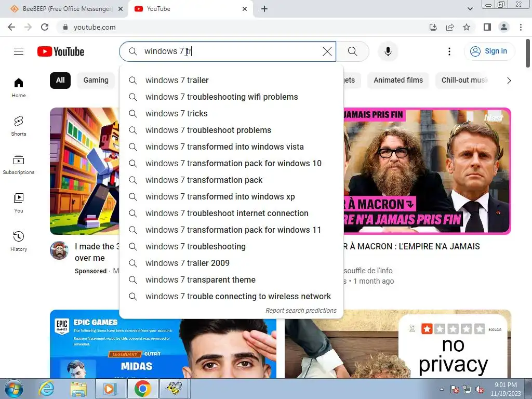Toggle the Chrome side panel
This screenshot has height=399, width=532.
pos(487,27)
